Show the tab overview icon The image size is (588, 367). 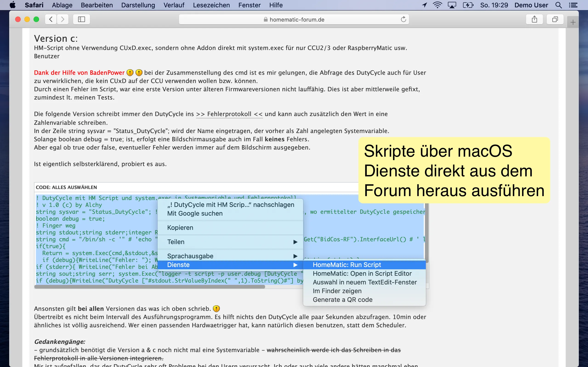point(555,19)
